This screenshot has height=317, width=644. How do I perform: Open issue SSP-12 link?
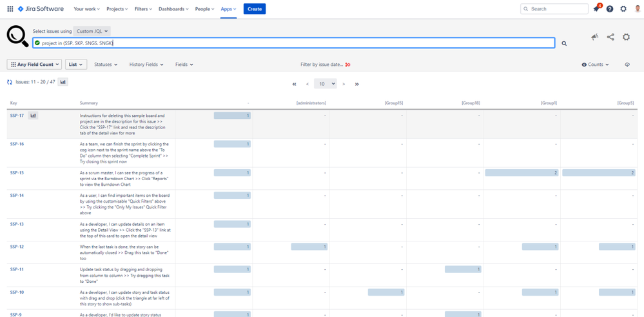[x=17, y=247]
